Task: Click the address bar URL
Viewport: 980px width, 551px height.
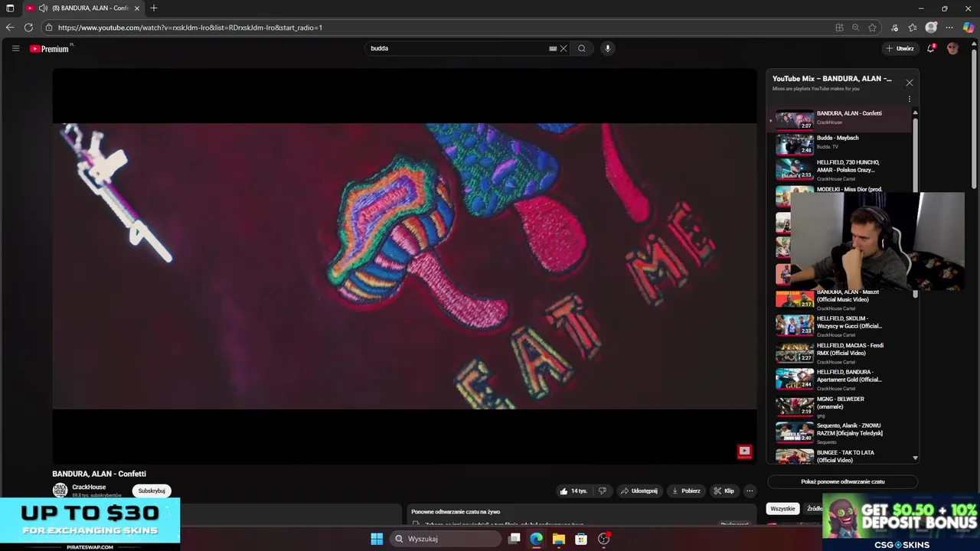Action: coord(190,28)
